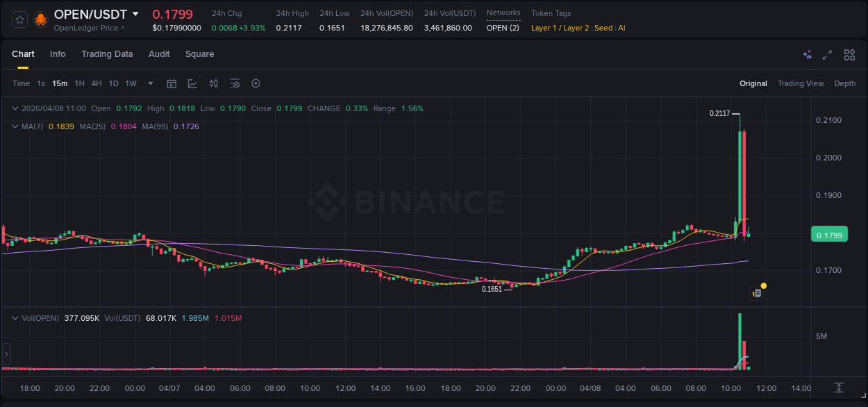
Task: Expand chart using the fullscreen arrows icon
Action: (828, 54)
